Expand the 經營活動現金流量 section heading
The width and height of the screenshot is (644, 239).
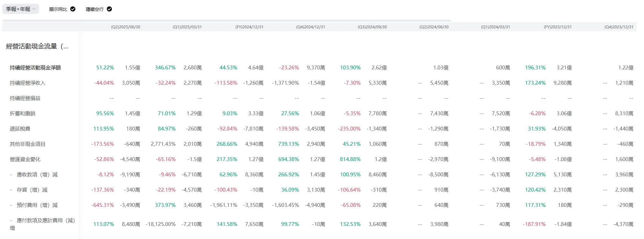click(x=37, y=46)
